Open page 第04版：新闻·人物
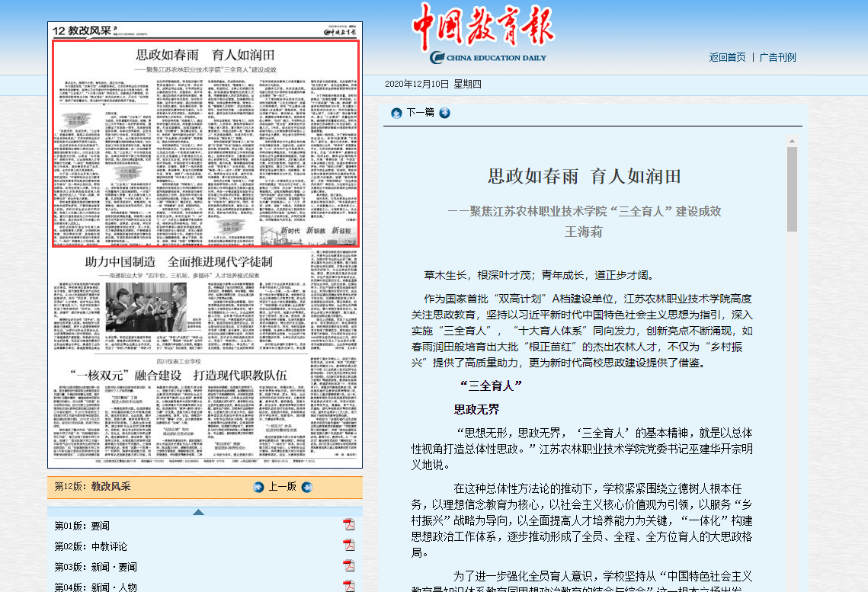 (x=95, y=587)
